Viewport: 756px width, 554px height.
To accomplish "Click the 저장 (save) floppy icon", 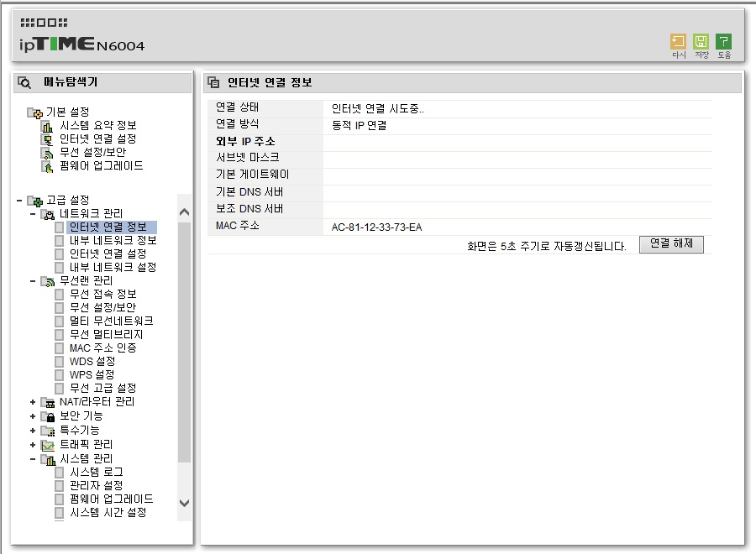I will (701, 41).
